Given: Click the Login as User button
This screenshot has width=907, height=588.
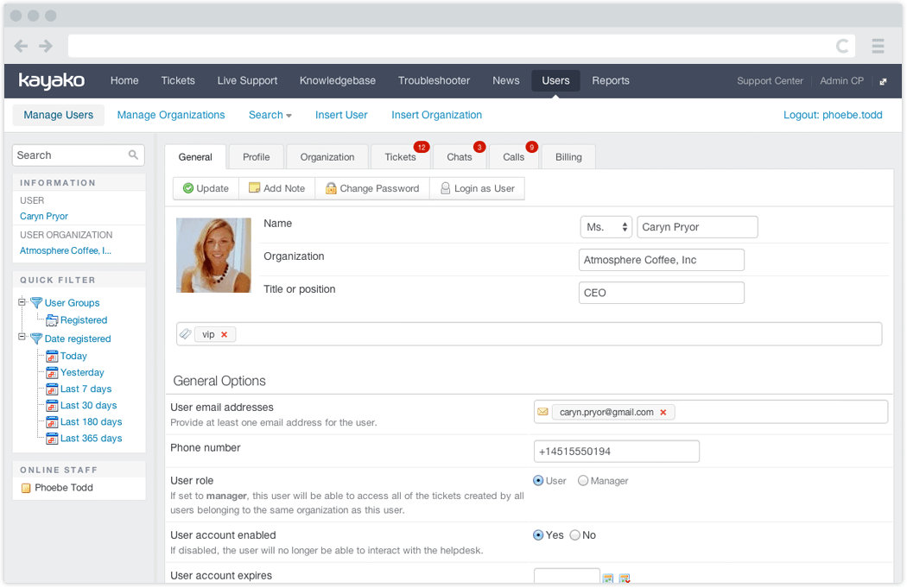Looking at the screenshot, I should (477, 188).
